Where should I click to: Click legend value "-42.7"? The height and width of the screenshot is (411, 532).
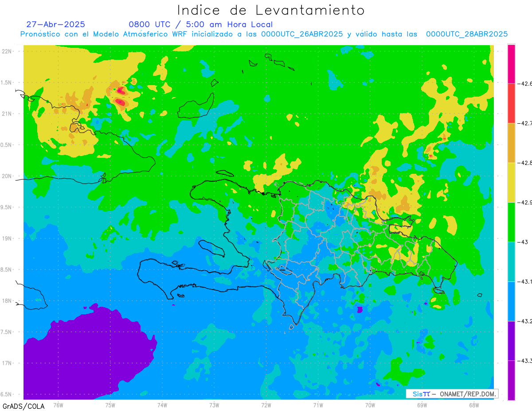click(524, 123)
